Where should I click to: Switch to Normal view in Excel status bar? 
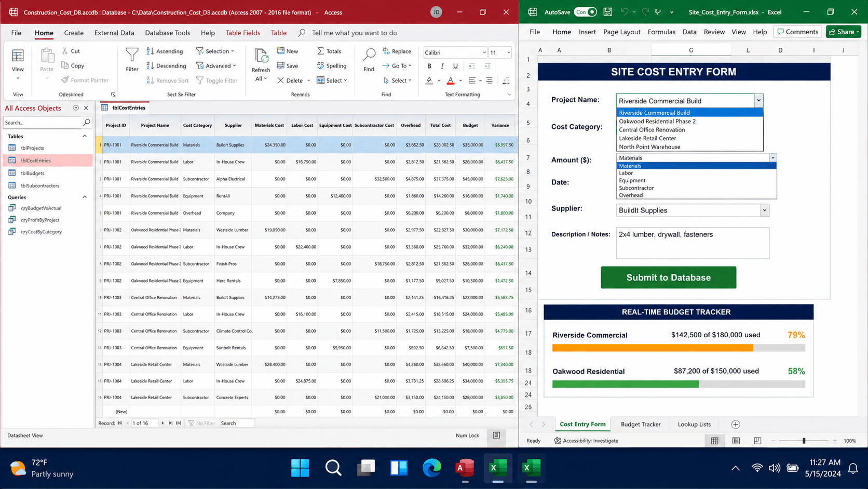point(715,441)
